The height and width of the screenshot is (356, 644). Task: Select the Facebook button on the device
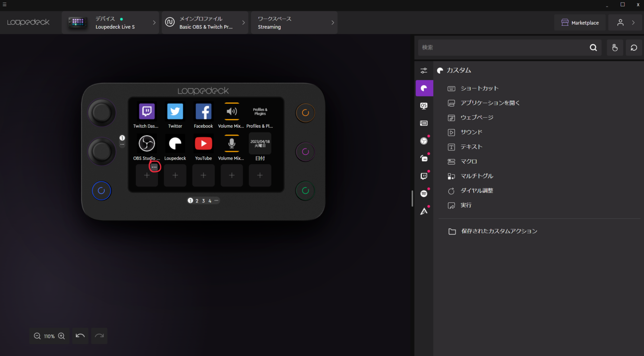coord(203,111)
